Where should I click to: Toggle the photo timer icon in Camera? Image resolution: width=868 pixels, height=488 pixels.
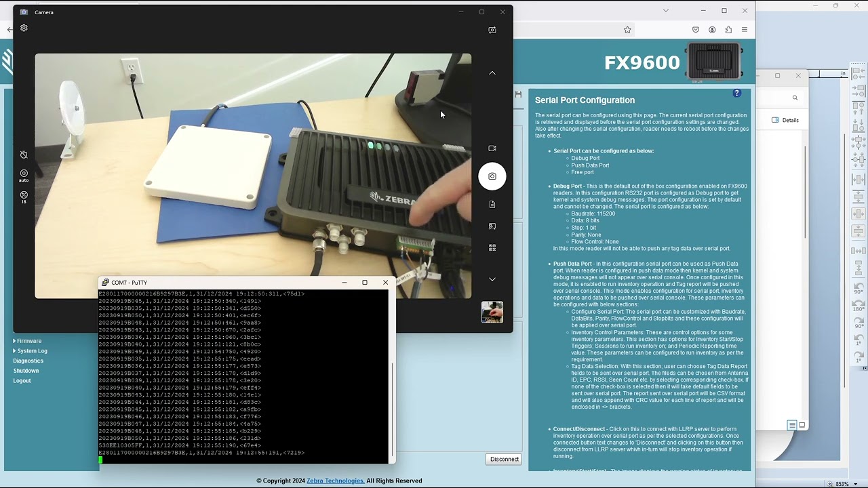24,155
